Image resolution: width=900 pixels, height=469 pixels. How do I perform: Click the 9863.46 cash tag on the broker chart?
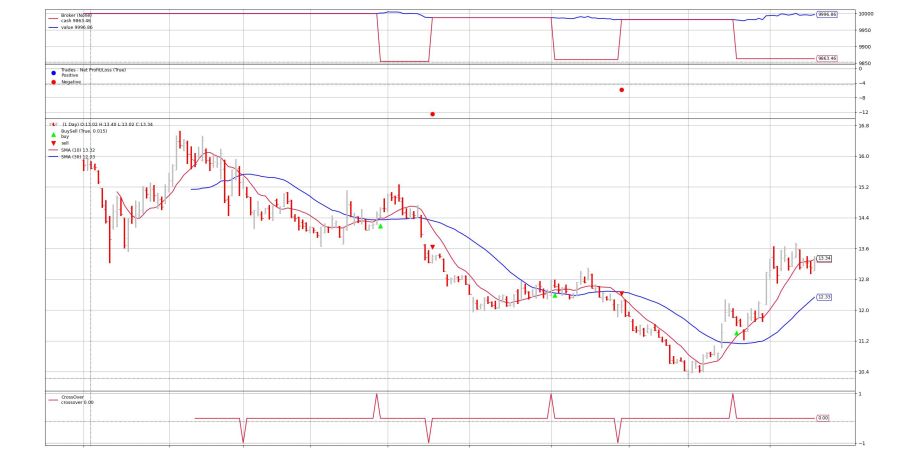pos(827,59)
